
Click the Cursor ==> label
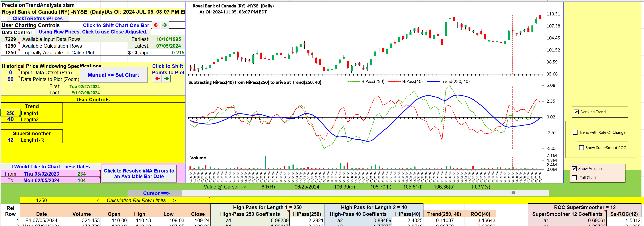156,193
